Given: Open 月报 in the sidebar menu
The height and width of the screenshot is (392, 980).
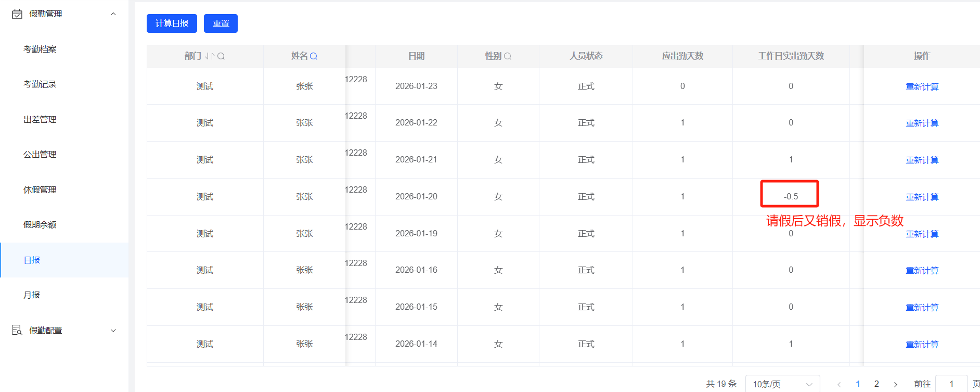Looking at the screenshot, I should coord(32,295).
